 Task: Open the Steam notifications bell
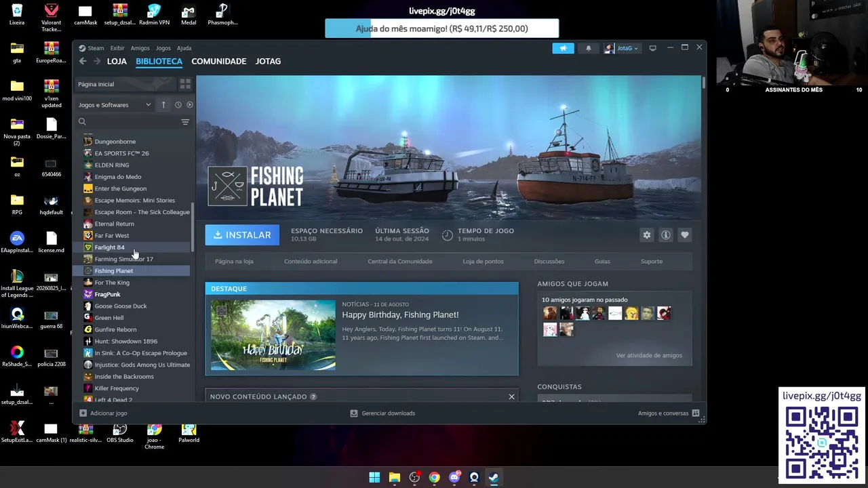pyautogui.click(x=589, y=48)
